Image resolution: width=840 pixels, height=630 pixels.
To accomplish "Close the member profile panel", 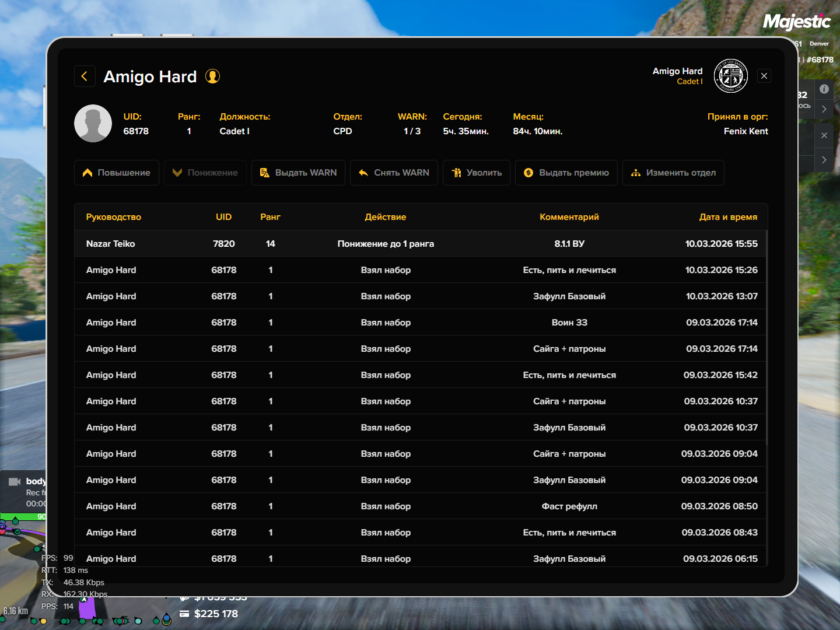I will pyautogui.click(x=764, y=76).
